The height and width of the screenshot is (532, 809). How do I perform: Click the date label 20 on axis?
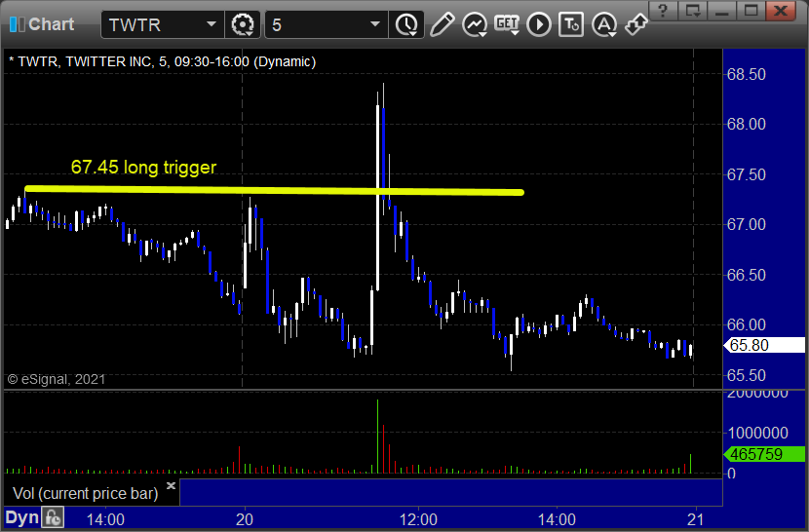[x=245, y=519]
